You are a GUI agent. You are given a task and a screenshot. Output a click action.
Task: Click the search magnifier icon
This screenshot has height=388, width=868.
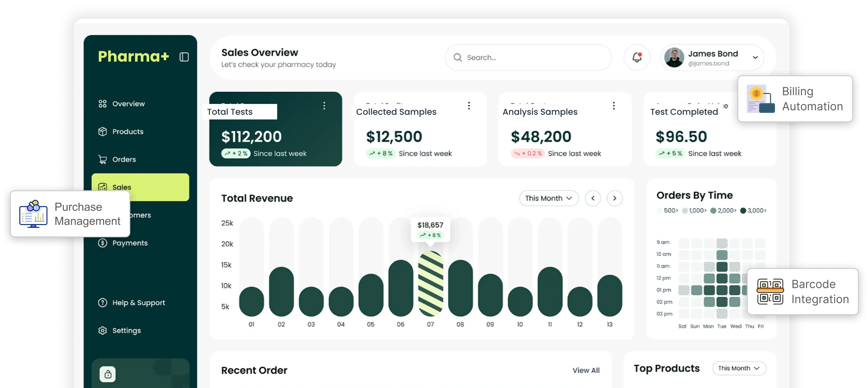458,58
